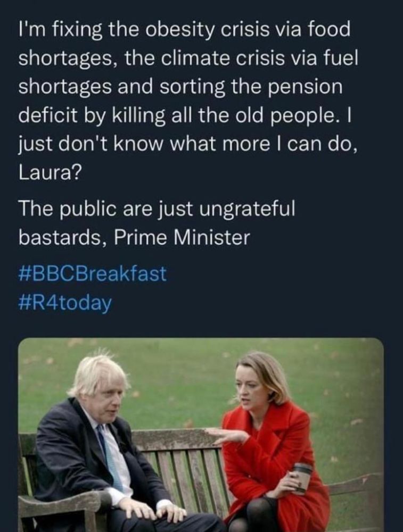Click the light blue tie in the photo
Image resolution: width=403 pixels, height=532 pixels.
tap(110, 455)
